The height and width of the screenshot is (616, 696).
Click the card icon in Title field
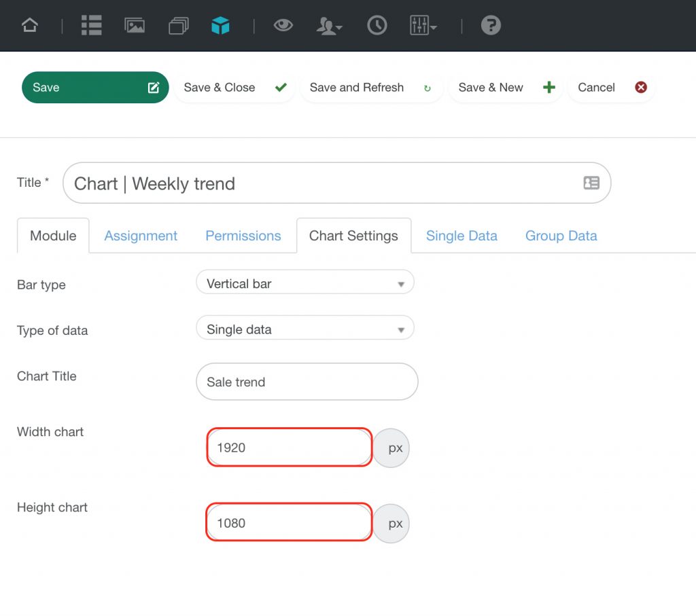click(591, 183)
